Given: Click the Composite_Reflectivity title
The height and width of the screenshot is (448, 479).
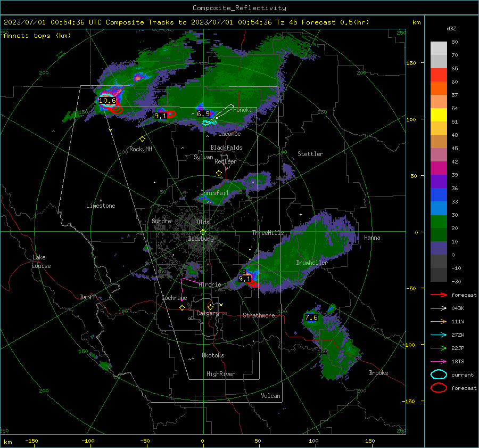Looking at the screenshot, I should pos(240,8).
